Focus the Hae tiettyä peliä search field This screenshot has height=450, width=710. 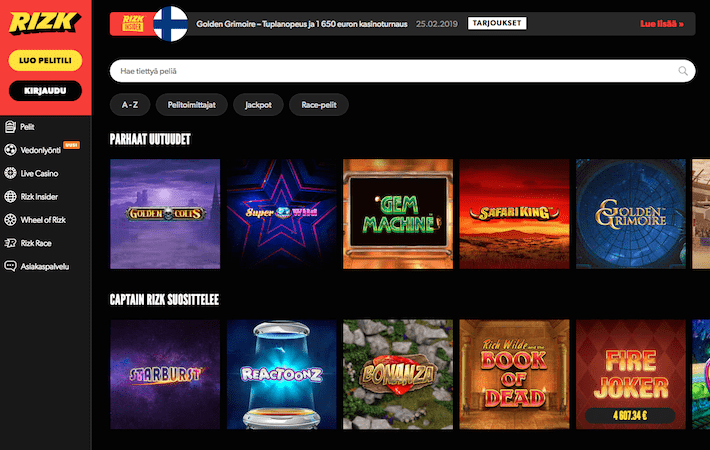(x=402, y=71)
